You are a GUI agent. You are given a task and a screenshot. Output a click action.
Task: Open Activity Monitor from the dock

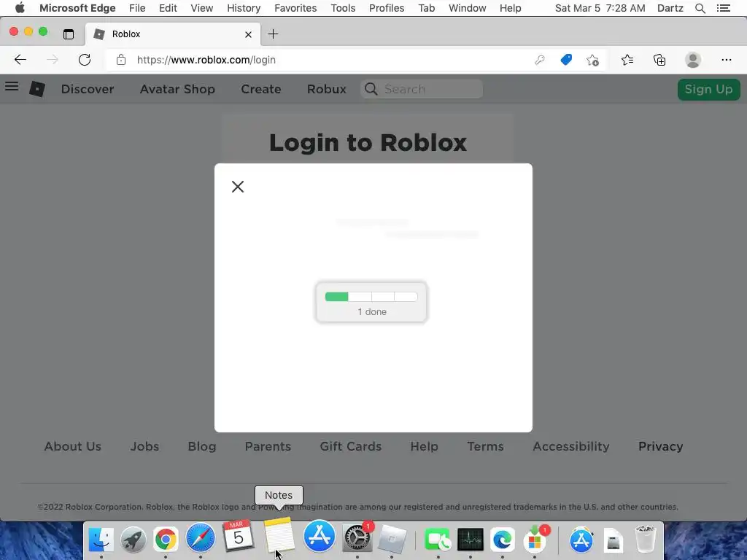pos(471,540)
